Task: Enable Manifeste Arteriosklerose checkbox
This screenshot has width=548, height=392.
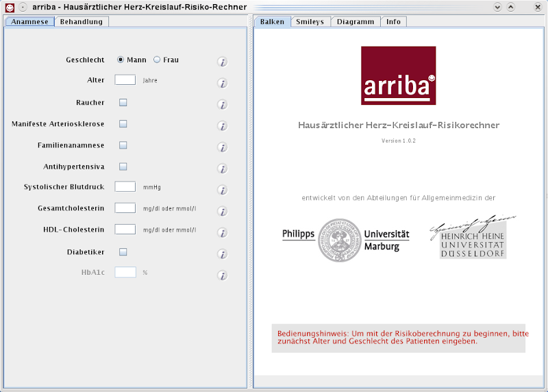Action: coord(123,124)
